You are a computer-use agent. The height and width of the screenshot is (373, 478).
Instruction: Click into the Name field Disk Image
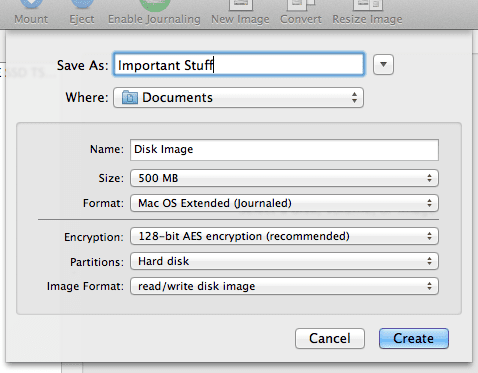[284, 150]
